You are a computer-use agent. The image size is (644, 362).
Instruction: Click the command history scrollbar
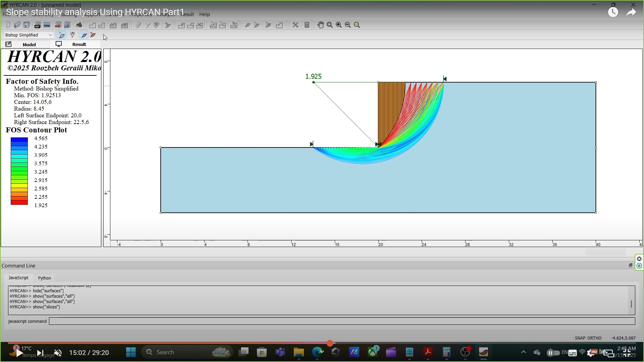pos(631,304)
